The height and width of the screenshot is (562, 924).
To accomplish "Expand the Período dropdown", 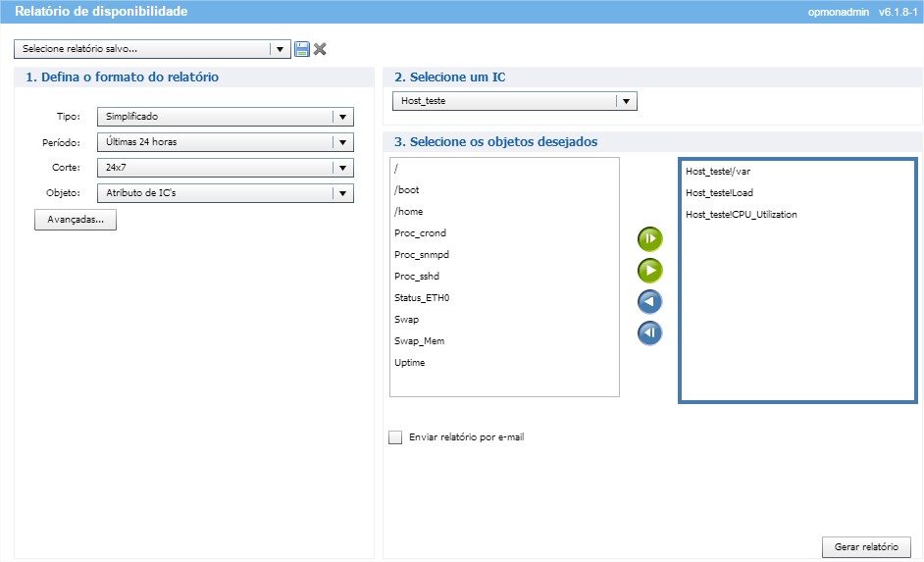I will (x=342, y=142).
